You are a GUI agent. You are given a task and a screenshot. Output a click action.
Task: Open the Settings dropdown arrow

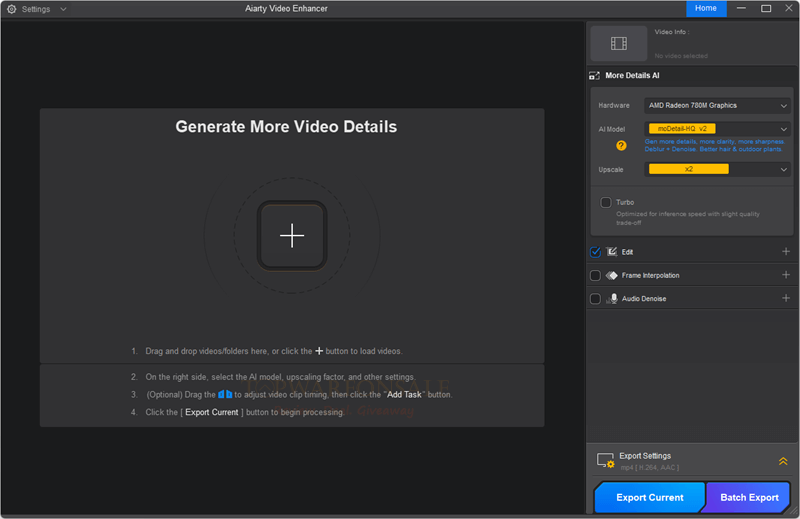(63, 9)
